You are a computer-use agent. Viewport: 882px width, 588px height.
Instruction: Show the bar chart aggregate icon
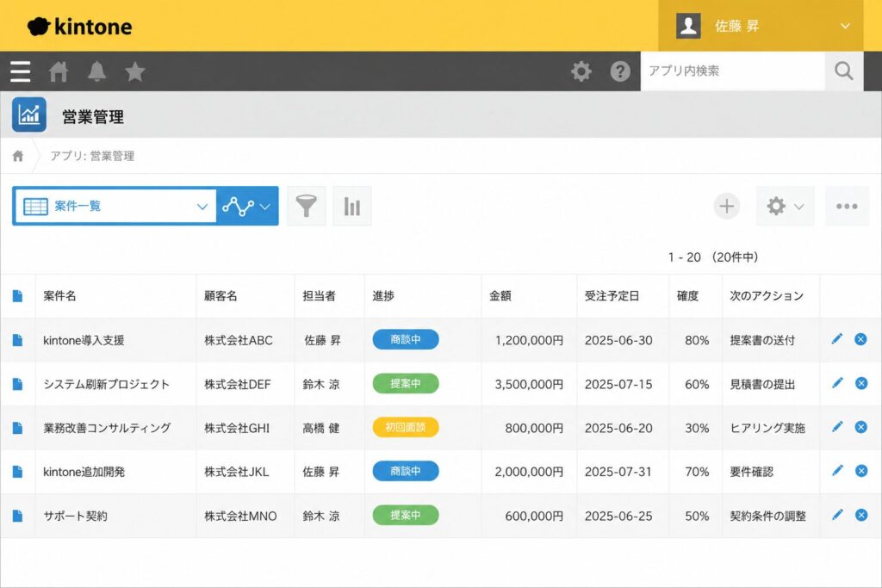pos(352,207)
